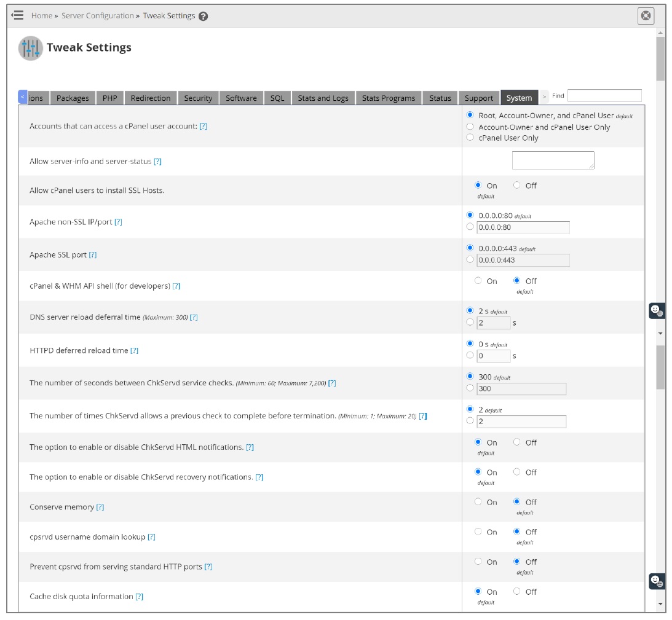Turn Off ChkServd HTML notifications
672x620 pixels.
coord(517,442)
